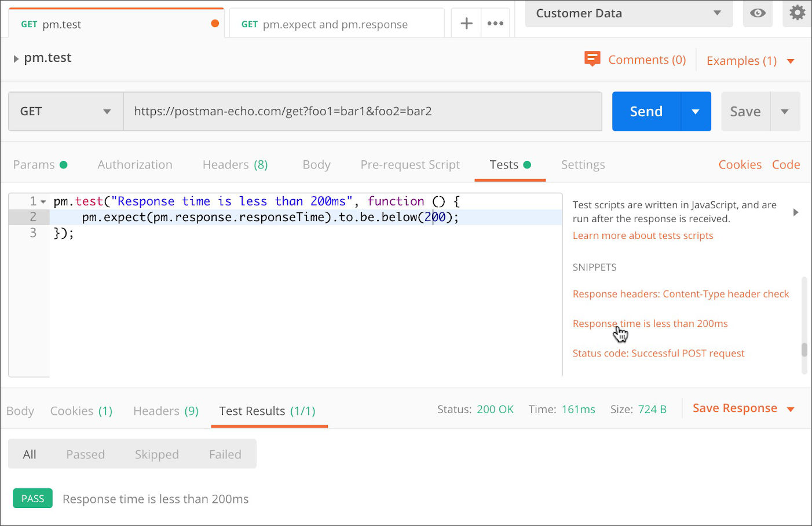Click the Response time result text

click(156, 499)
